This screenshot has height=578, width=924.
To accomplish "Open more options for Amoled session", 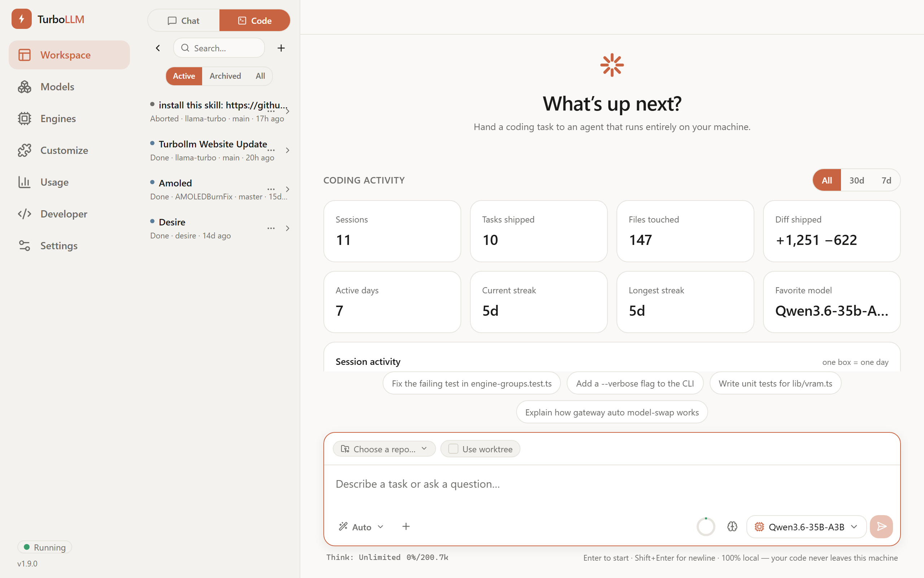I will point(271,189).
